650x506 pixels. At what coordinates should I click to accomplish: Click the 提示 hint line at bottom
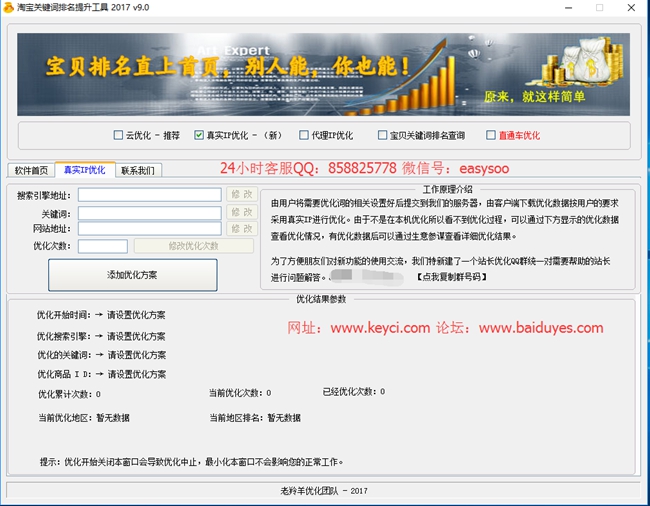[x=192, y=462]
